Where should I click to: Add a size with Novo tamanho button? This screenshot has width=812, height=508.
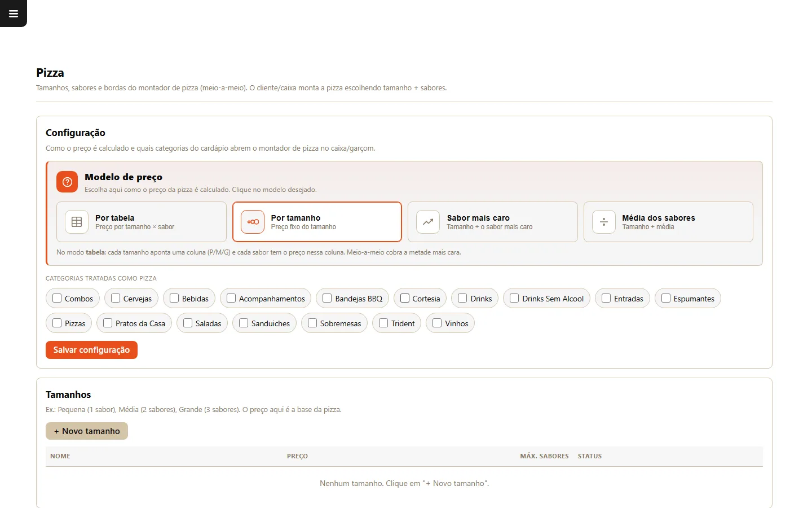point(87,431)
